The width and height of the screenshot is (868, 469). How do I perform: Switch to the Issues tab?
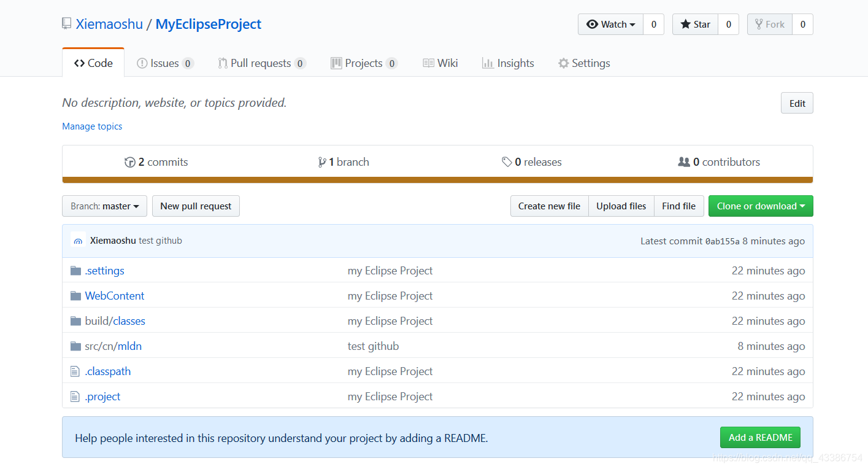click(165, 63)
